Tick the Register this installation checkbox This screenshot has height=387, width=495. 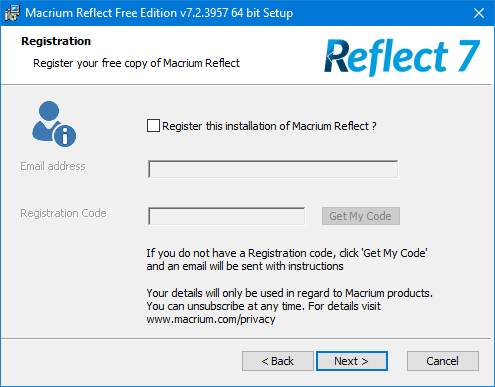tap(153, 126)
